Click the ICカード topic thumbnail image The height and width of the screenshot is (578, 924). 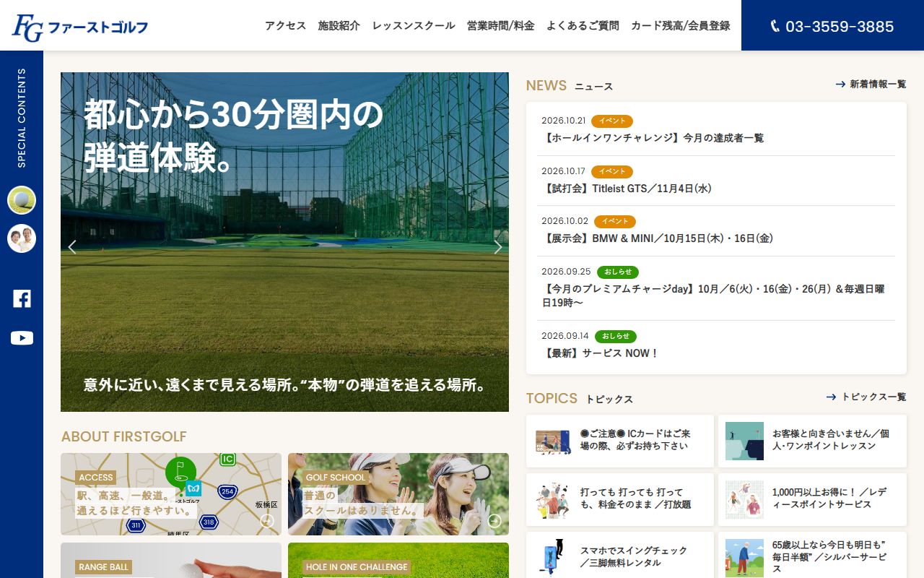point(554,441)
